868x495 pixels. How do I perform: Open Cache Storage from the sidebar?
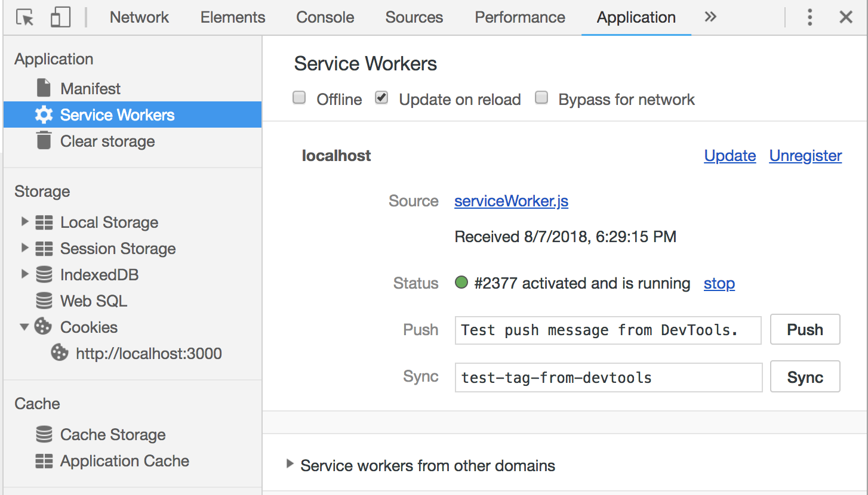coord(112,434)
